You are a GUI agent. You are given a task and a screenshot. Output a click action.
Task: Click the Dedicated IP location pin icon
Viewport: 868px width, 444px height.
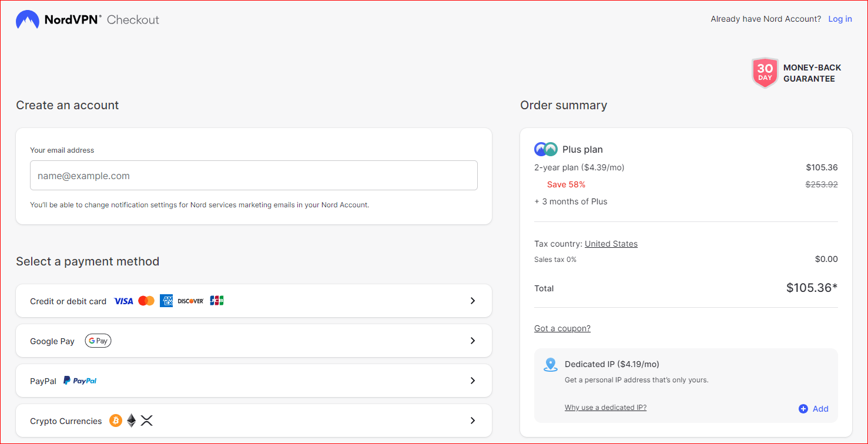(551, 365)
